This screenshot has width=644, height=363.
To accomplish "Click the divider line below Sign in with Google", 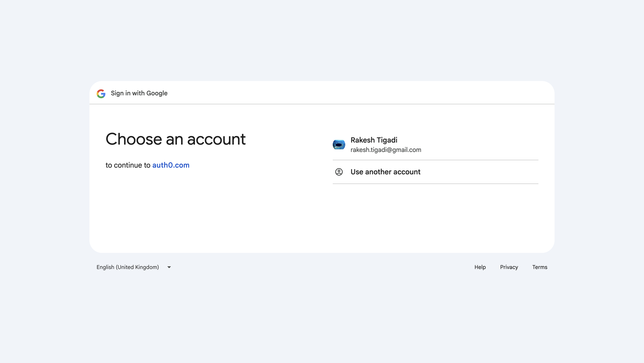I will [322, 104].
